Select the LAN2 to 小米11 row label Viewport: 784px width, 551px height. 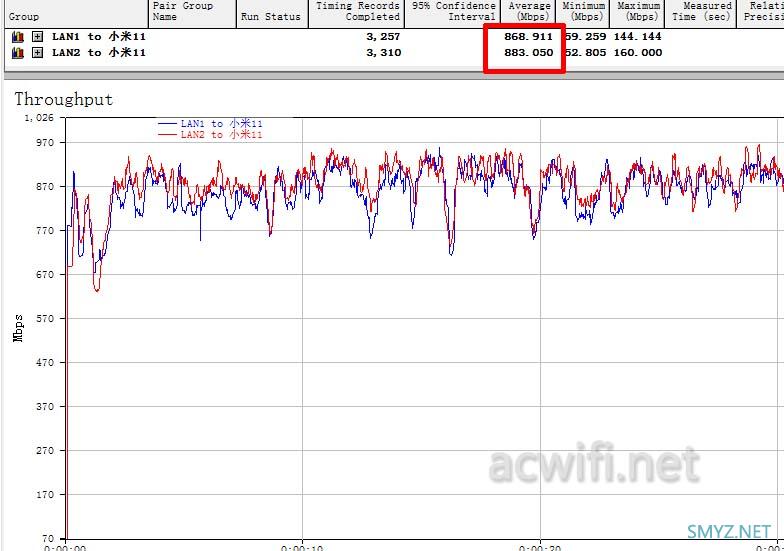pos(99,52)
